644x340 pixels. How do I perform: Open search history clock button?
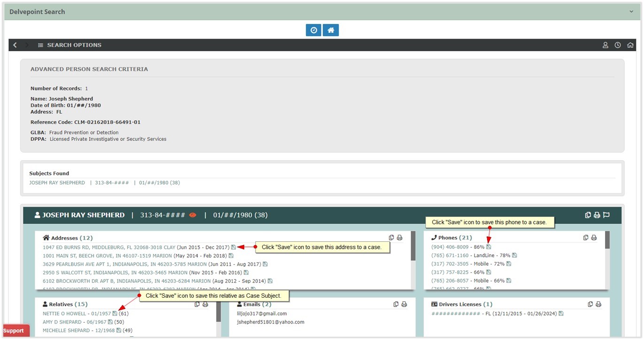[313, 30]
